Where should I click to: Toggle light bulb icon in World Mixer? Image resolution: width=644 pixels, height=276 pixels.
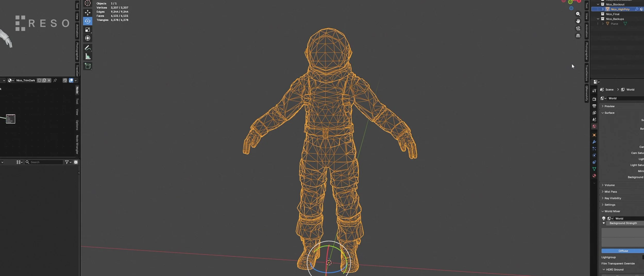pos(604,219)
